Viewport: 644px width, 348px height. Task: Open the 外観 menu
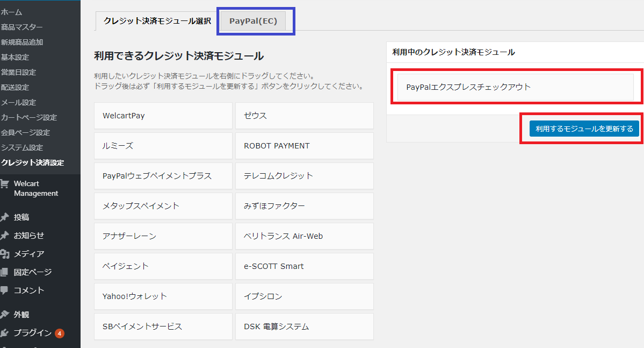click(x=21, y=315)
